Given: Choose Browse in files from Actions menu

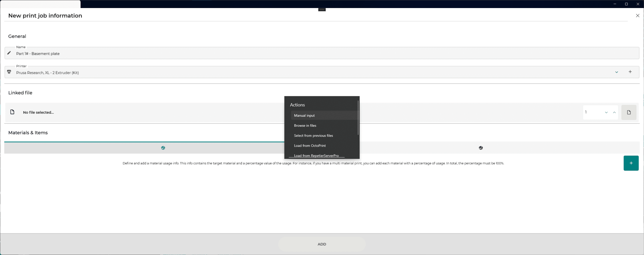Looking at the screenshot, I should coord(324,125).
